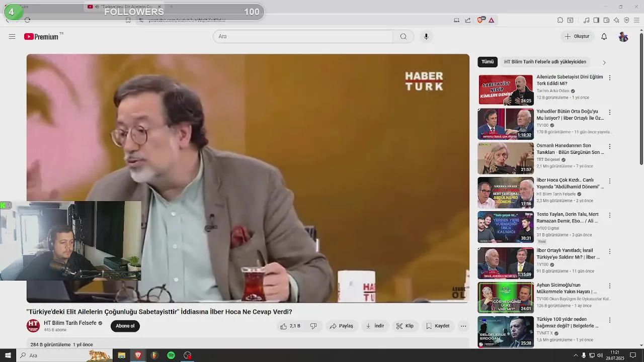644x362 pixels.
Task: Open the account avatar menu
Action: [x=623, y=36]
